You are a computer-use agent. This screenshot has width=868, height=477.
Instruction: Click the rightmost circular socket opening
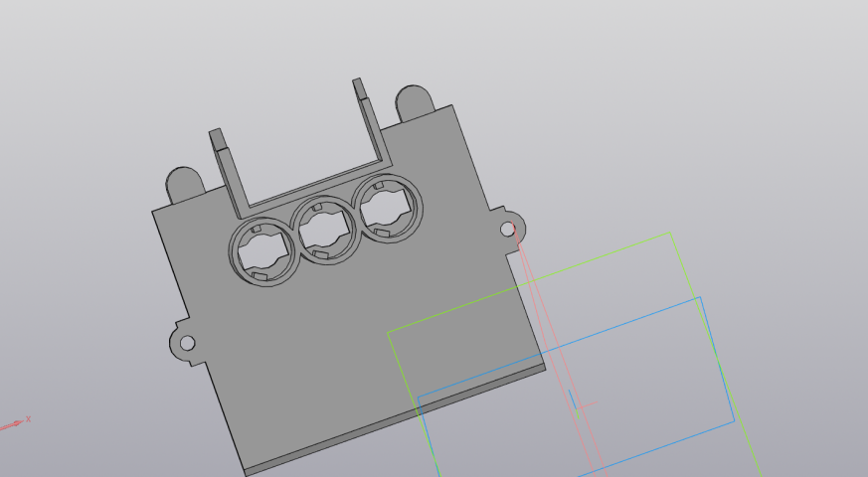click(388, 209)
